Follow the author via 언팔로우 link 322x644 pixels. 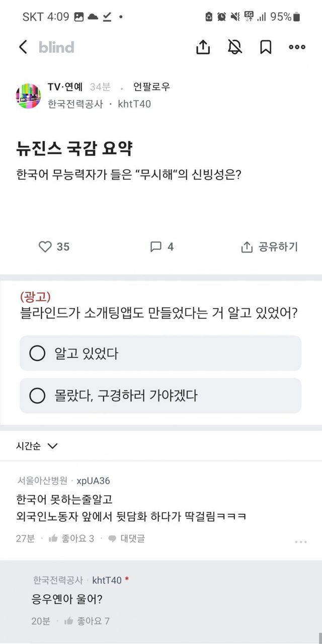[x=151, y=87]
